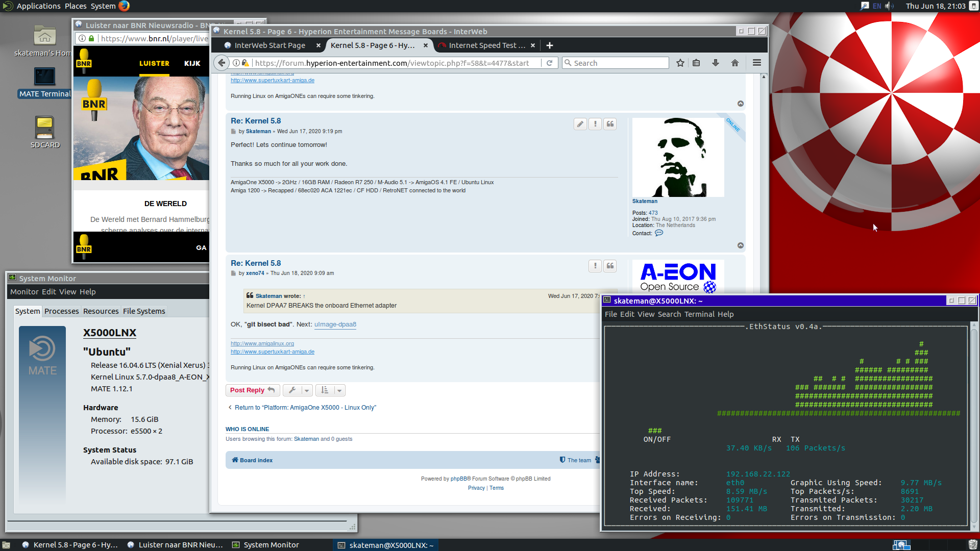Open the Applications menu in the top panel
This screenshot has height=551, width=980.
[38, 6]
